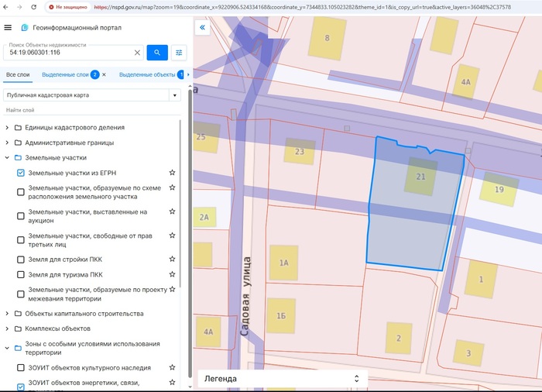
Task: Favorite свободные от прав третьих лиц star
Action: pos(172,236)
